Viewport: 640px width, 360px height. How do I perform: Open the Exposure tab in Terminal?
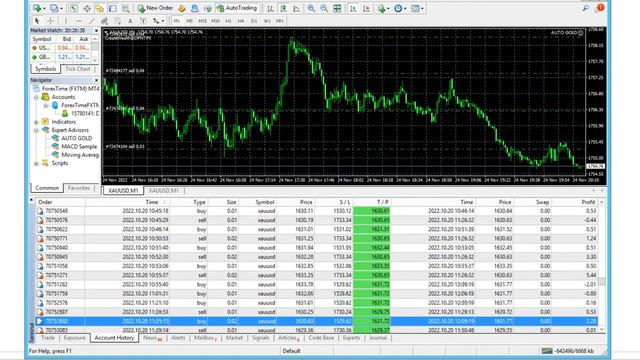pyautogui.click(x=75, y=338)
